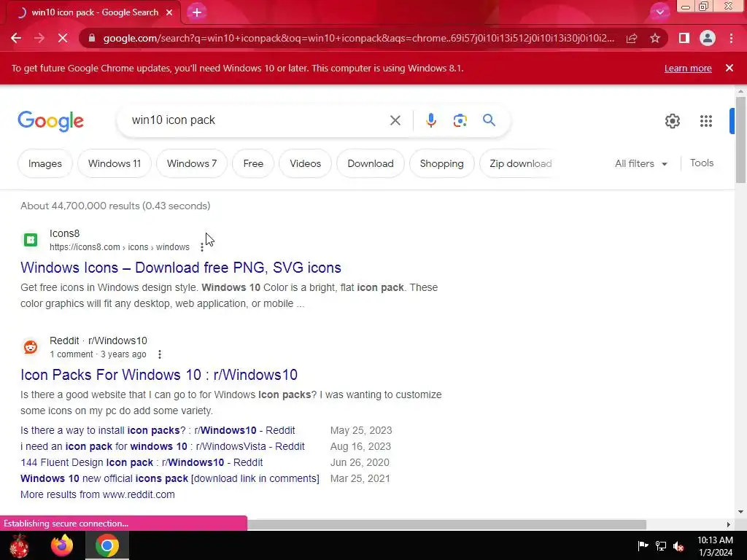Launch Firefox from the taskbar
Image resolution: width=747 pixels, height=560 pixels.
click(x=62, y=545)
